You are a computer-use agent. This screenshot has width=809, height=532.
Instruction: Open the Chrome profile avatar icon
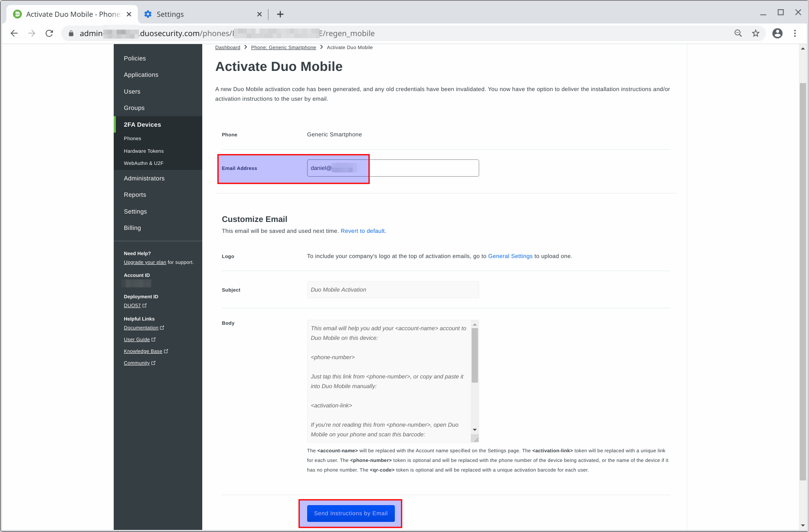(777, 34)
